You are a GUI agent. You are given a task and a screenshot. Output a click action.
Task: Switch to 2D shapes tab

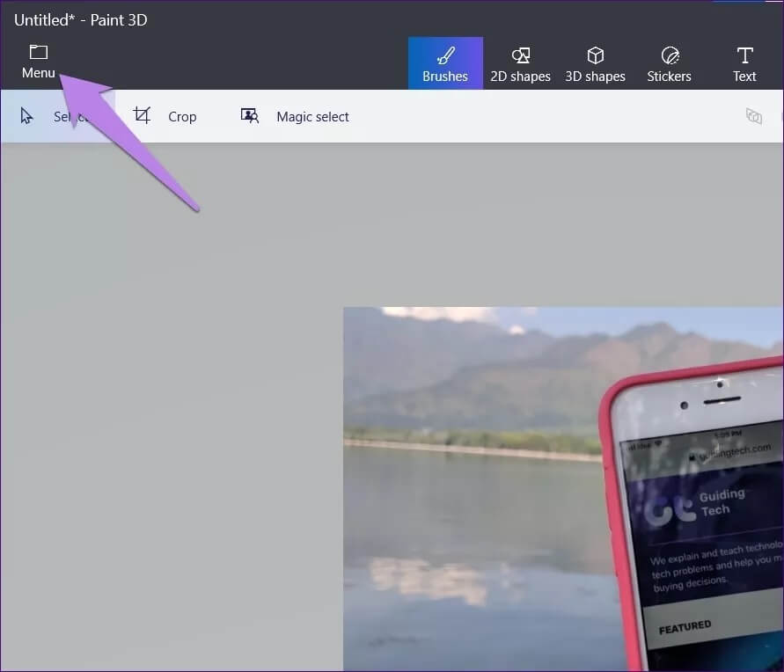[520, 63]
